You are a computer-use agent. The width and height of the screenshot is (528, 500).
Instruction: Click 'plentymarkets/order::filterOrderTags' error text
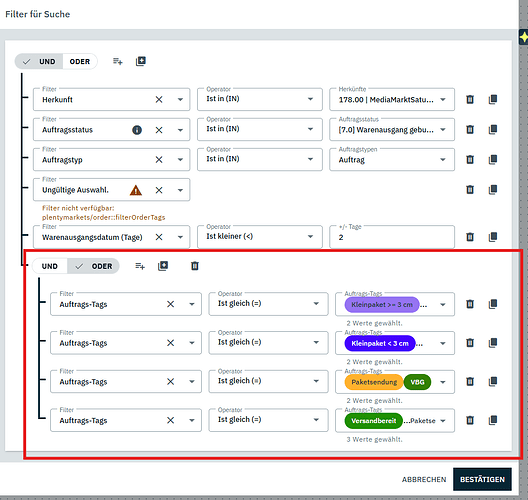click(103, 218)
